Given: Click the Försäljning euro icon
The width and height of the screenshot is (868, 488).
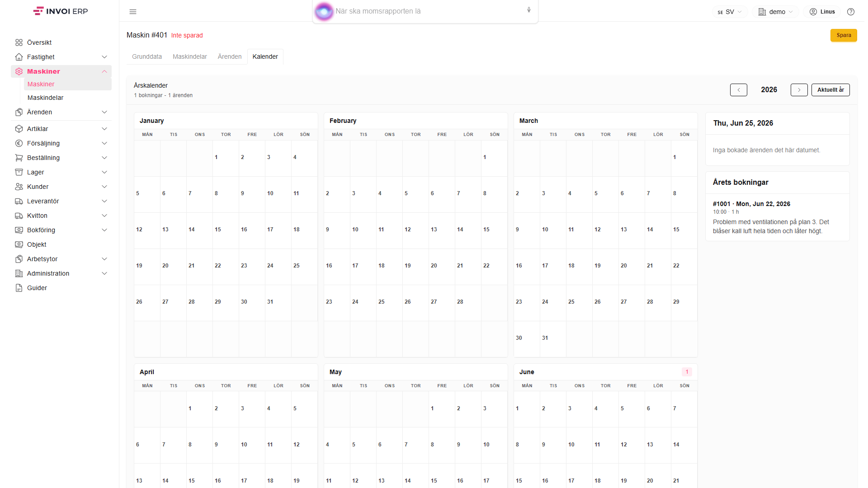Looking at the screenshot, I should click(19, 143).
